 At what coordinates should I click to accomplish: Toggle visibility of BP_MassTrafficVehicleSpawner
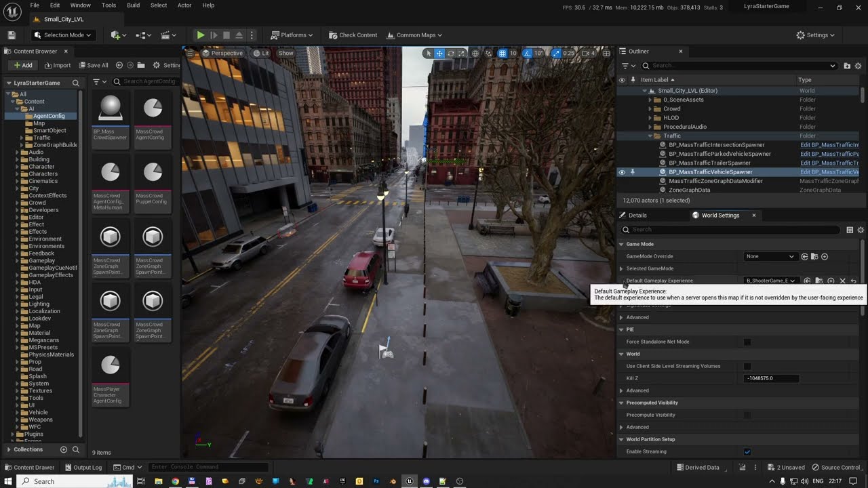[622, 172]
